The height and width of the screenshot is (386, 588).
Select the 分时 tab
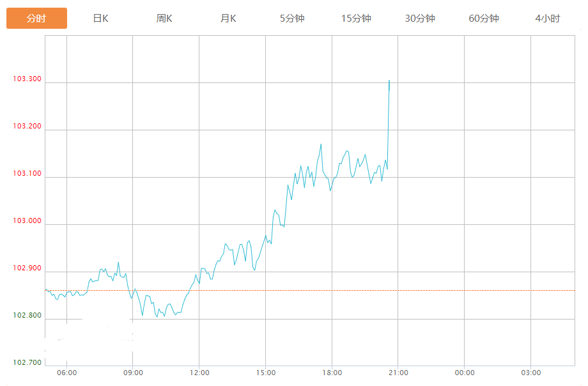click(x=36, y=19)
